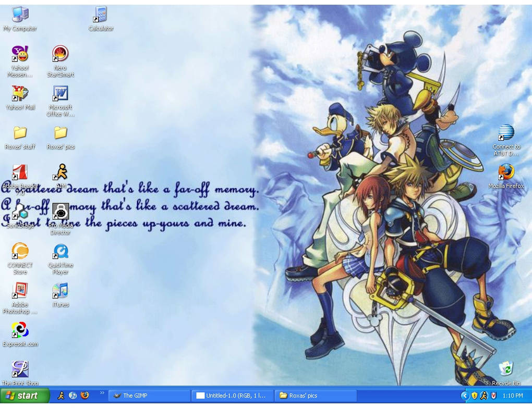Viewport: 532px width, 408px height.
Task: Open Yahoo! Messenger from the desktop
Action: 20,61
